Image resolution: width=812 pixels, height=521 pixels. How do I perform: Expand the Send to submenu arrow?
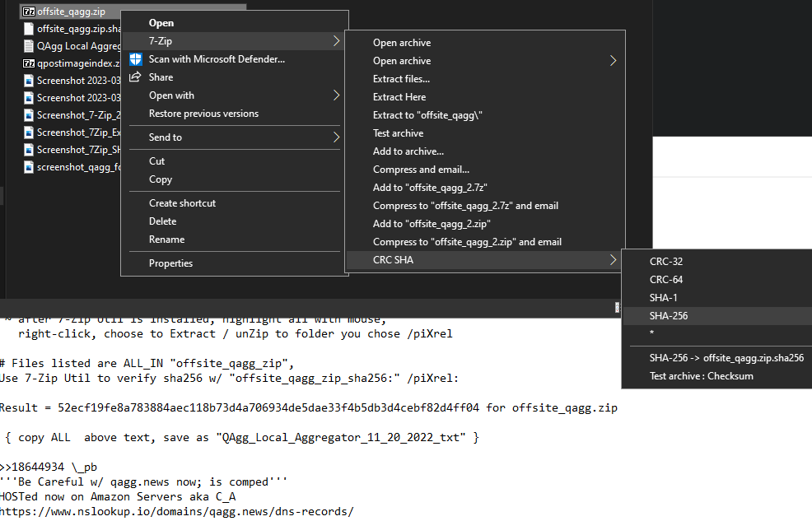[x=336, y=137]
